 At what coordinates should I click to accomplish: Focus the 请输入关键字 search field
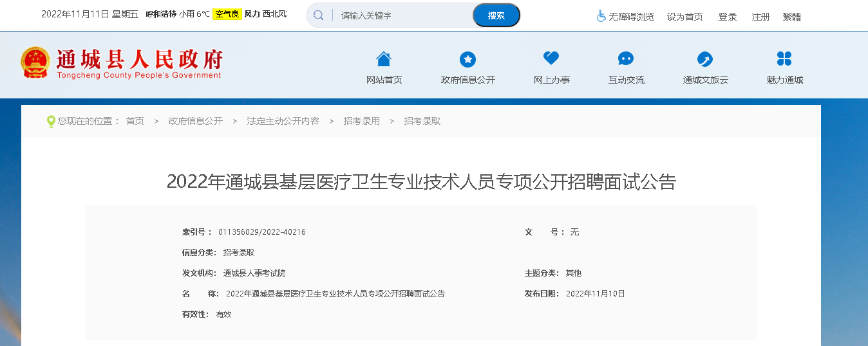[x=402, y=15]
